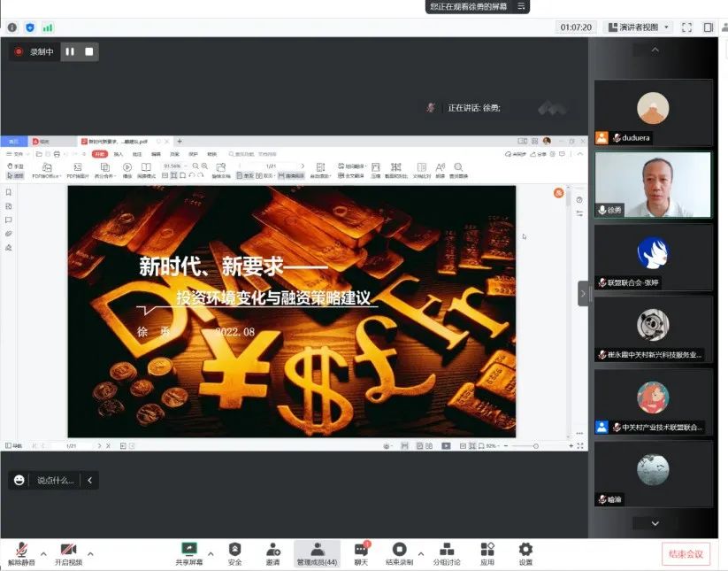
Task: Stop the recording with the square button
Action: point(89,52)
